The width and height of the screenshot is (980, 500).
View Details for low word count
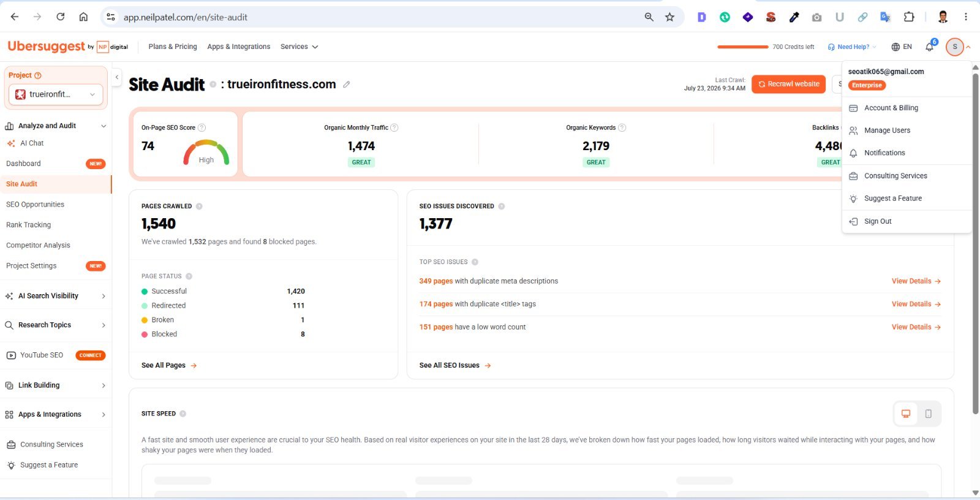(916, 327)
